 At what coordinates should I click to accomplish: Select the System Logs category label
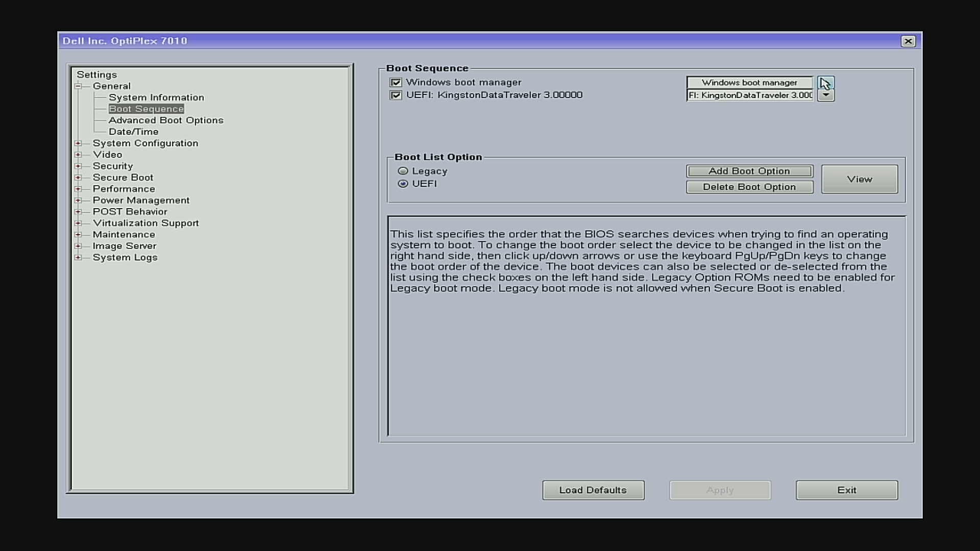click(125, 258)
